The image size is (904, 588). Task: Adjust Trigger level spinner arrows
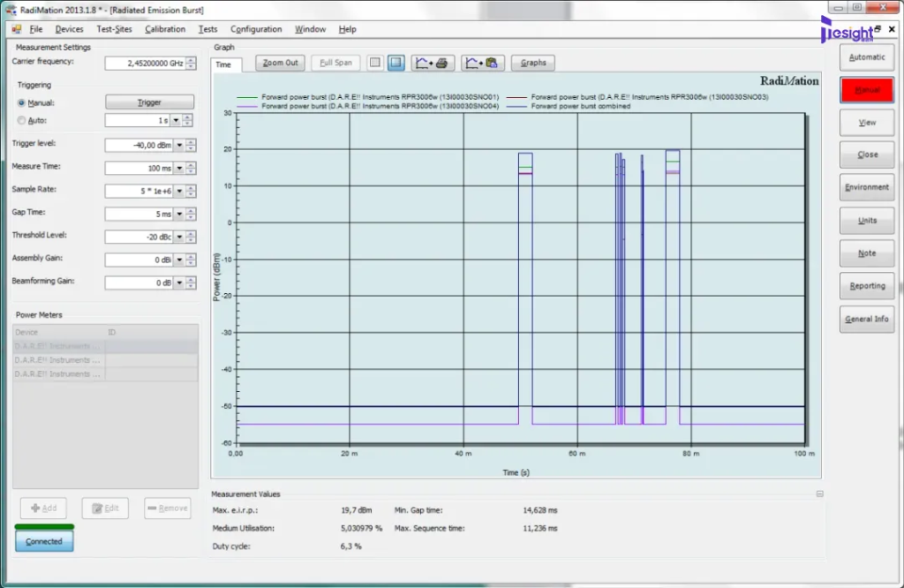pyautogui.click(x=191, y=146)
